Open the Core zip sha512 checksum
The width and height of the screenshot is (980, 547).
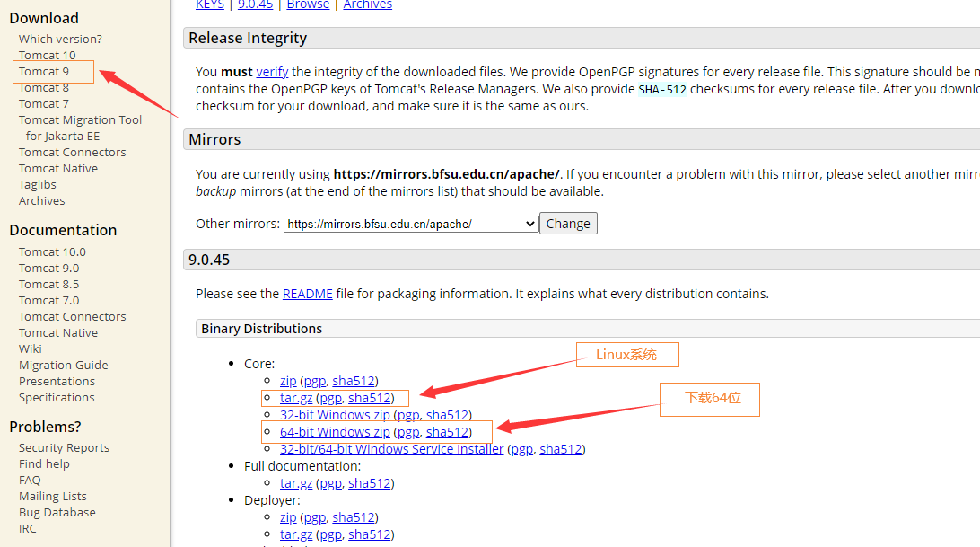[353, 381]
